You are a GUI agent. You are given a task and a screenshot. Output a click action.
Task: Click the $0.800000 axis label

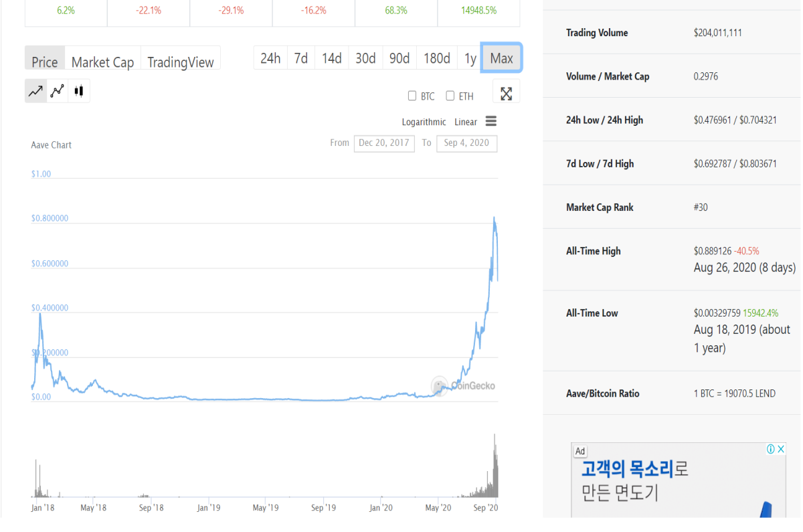pyautogui.click(x=50, y=218)
